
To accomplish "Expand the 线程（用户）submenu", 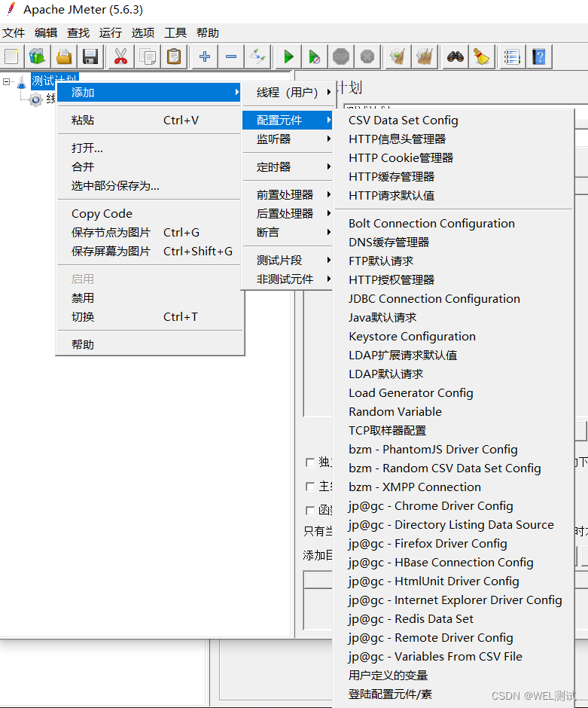I will pyautogui.click(x=288, y=93).
